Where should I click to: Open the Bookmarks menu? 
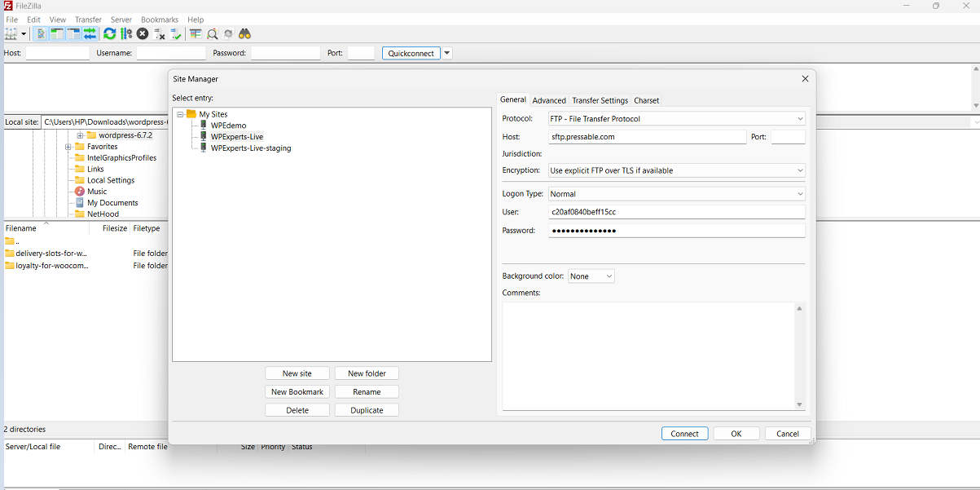click(160, 19)
